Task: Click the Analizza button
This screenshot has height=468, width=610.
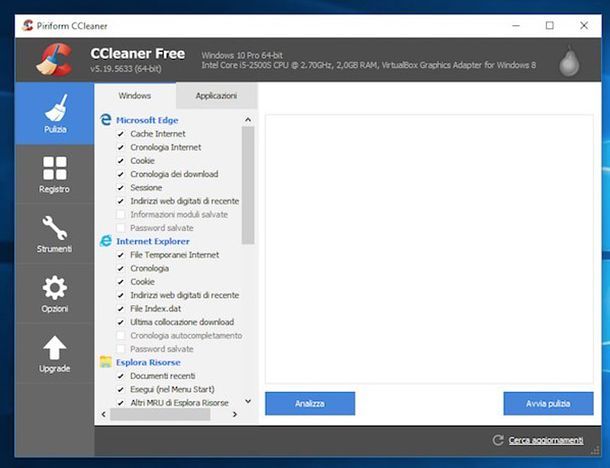Action: pyautogui.click(x=310, y=403)
